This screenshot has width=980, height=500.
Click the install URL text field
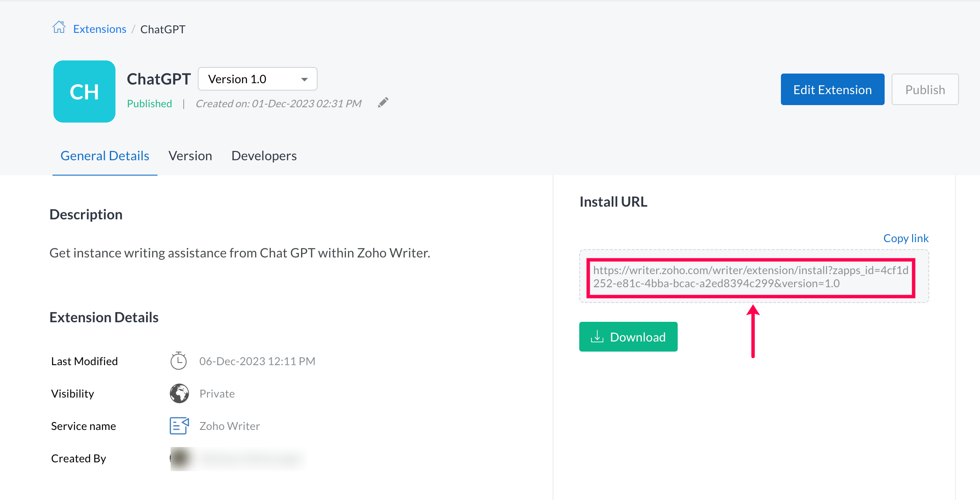(x=751, y=277)
